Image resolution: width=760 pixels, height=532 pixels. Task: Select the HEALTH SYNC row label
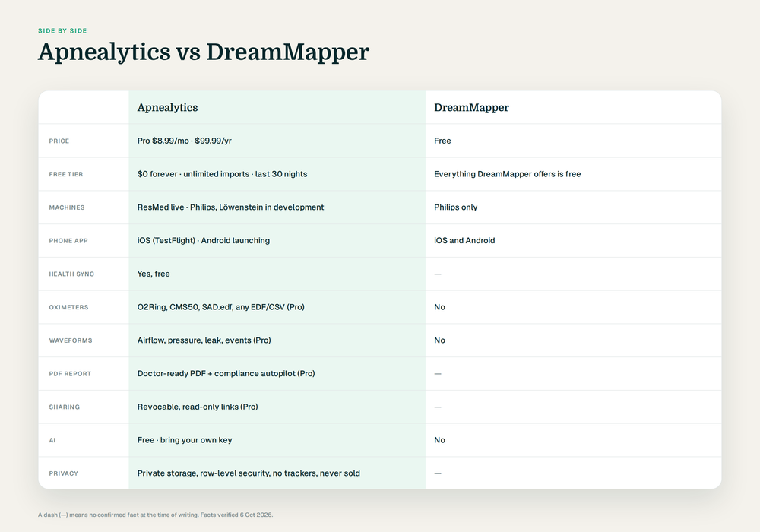pos(71,274)
